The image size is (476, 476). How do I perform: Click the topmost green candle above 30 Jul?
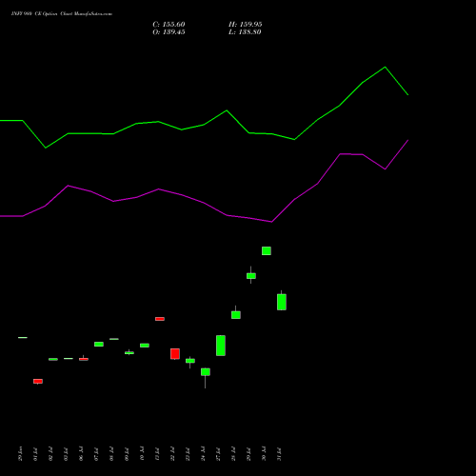[x=267, y=250]
